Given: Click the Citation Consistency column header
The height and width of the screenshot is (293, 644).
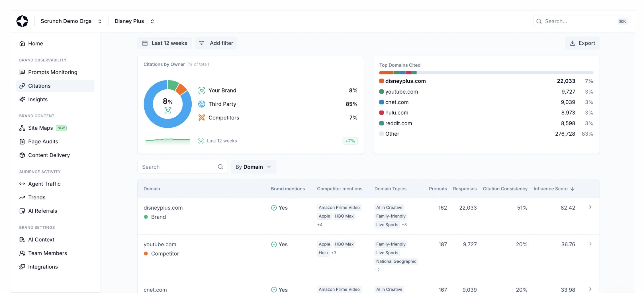Looking at the screenshot, I should pos(505,189).
